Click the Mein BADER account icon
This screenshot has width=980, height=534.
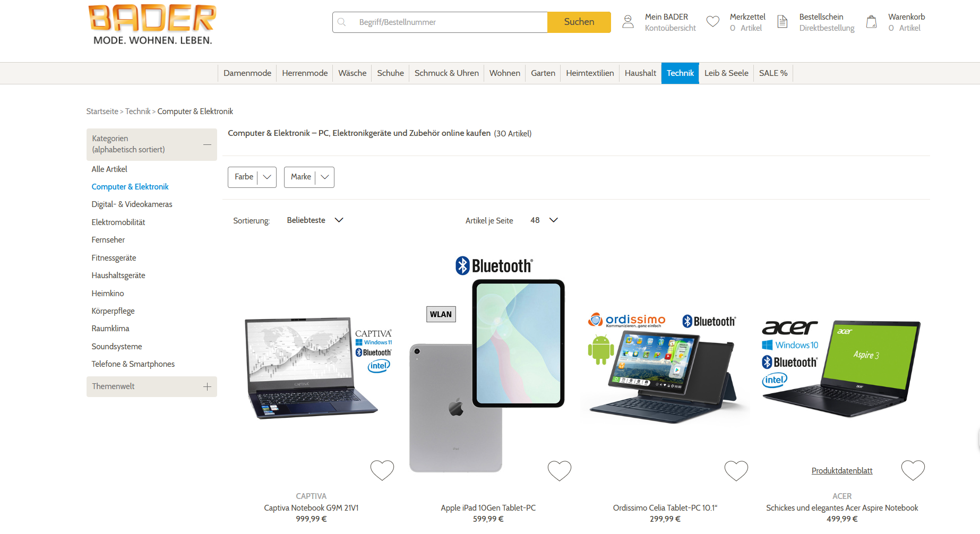628,22
